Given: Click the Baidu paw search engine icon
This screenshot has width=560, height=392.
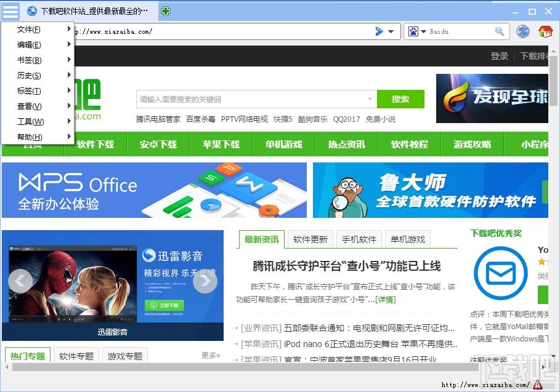Looking at the screenshot, I should coord(413,31).
